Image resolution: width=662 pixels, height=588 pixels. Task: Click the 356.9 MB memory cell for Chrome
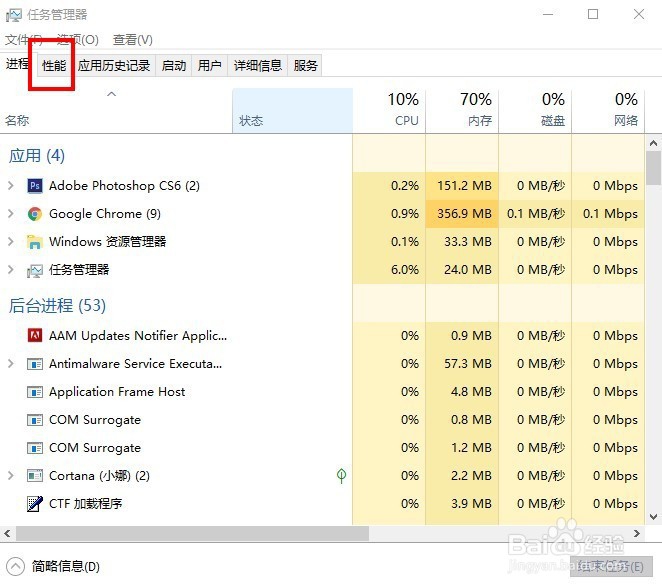(x=462, y=214)
